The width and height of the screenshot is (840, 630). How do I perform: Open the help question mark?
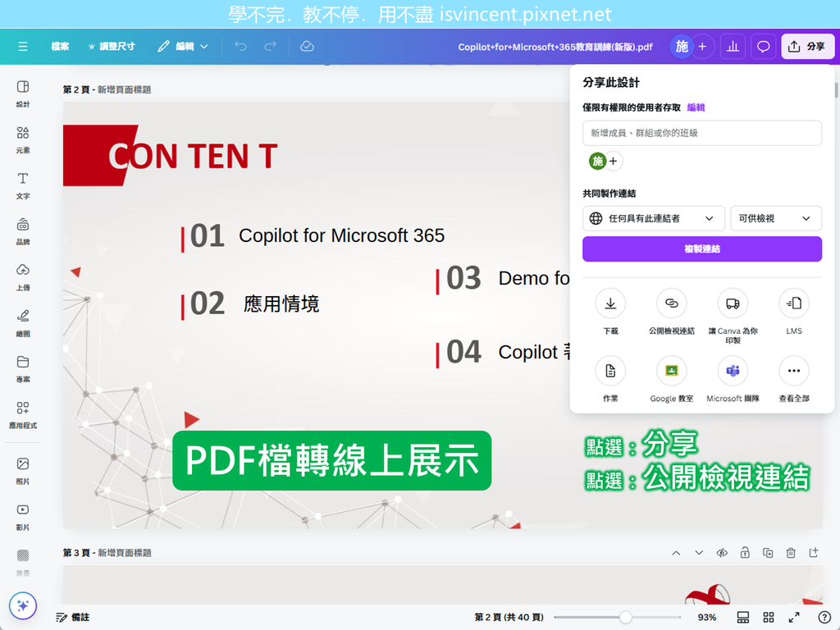[x=824, y=617]
